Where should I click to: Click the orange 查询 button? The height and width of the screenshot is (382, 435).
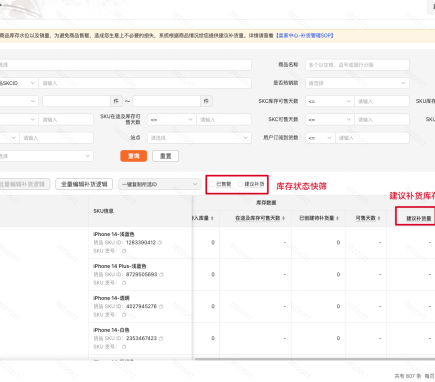pyautogui.click(x=133, y=156)
